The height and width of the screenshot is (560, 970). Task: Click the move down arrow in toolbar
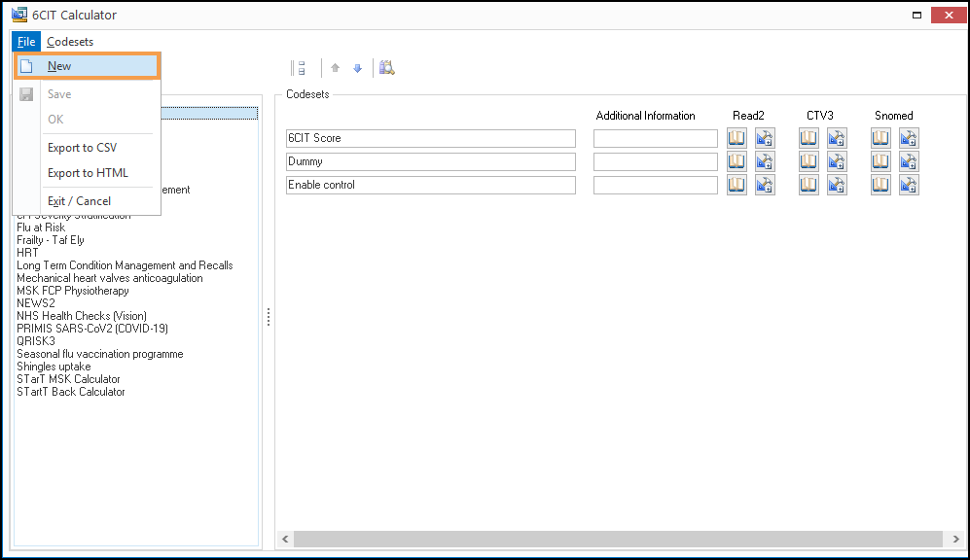(x=357, y=68)
